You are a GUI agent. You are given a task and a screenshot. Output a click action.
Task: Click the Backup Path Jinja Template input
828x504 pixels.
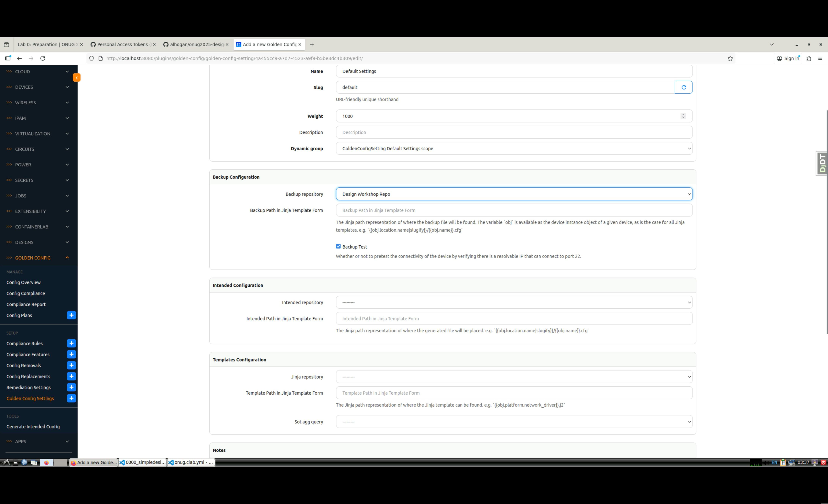[x=514, y=210]
